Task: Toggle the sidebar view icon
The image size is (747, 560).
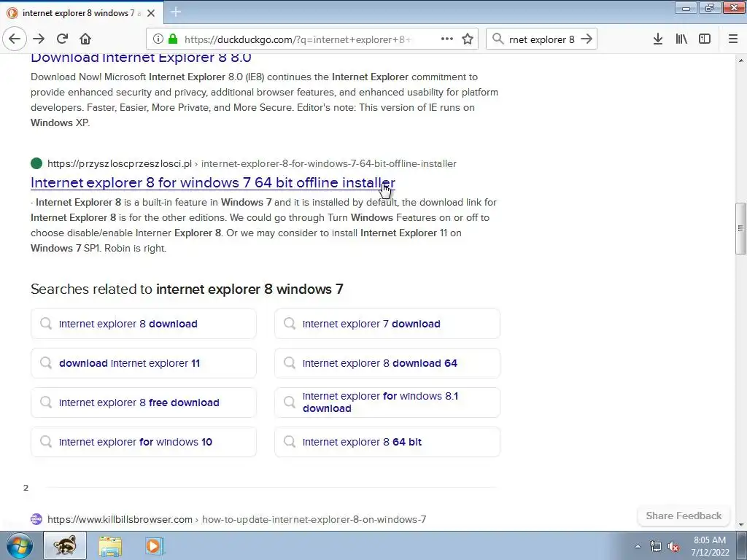Action: click(x=705, y=39)
